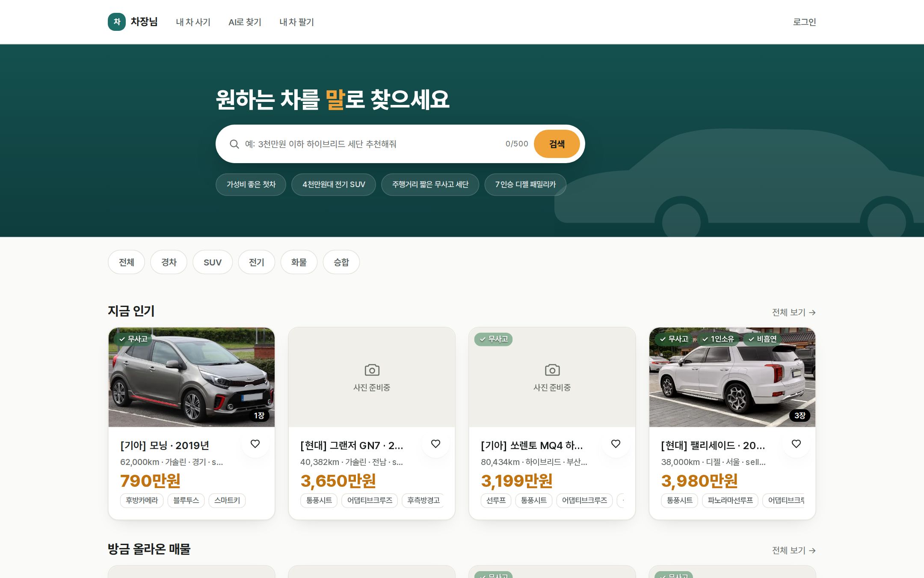The height and width of the screenshot is (578, 924).
Task: Click the 블루투스 tag
Action: point(186,501)
